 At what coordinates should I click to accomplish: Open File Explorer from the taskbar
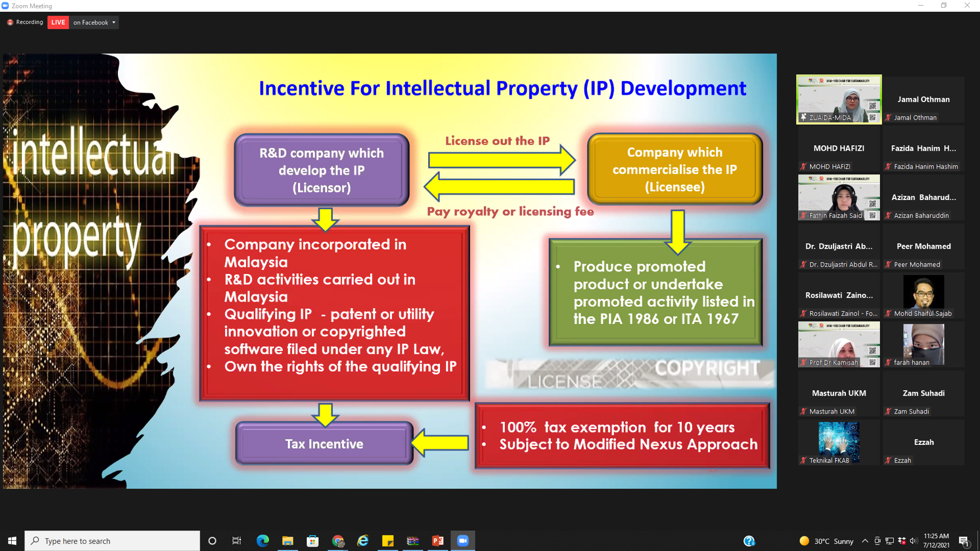click(287, 541)
